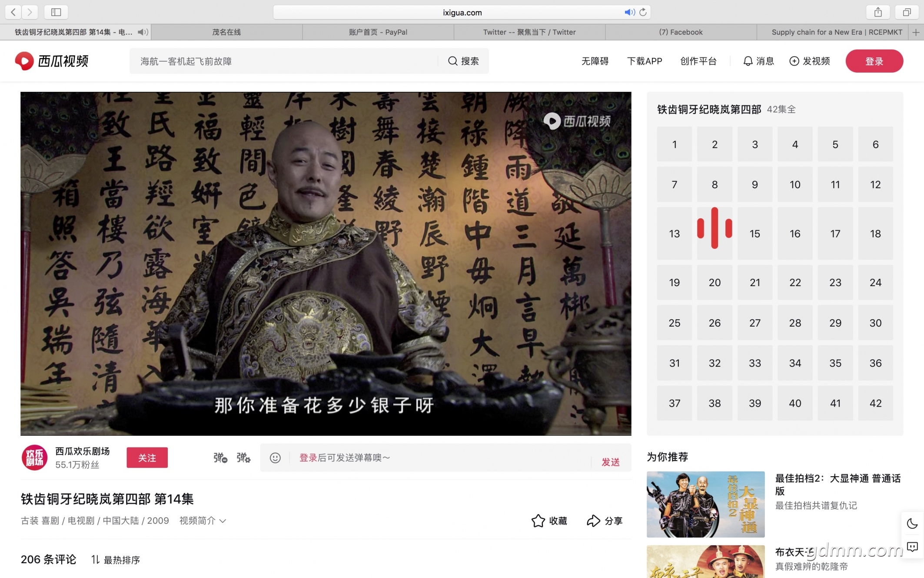Click the red 登录 button
Viewport: 924px width, 578px height.
click(x=874, y=61)
